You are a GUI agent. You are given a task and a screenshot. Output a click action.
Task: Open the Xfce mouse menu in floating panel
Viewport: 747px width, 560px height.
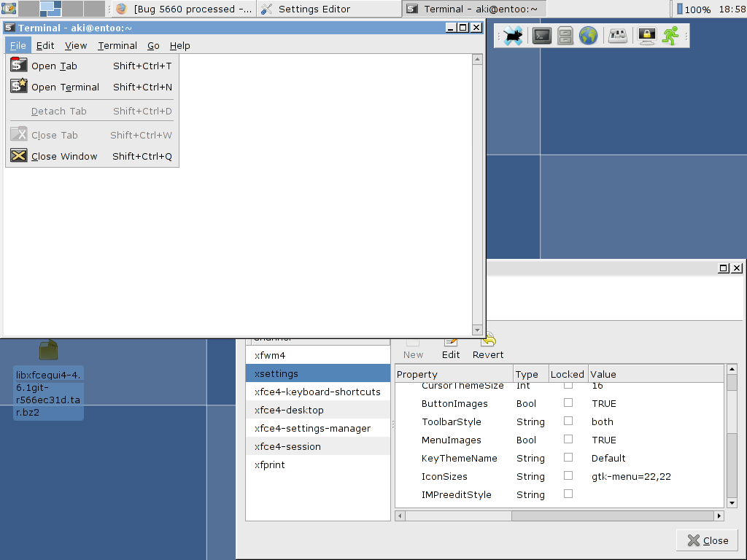pyautogui.click(x=514, y=36)
